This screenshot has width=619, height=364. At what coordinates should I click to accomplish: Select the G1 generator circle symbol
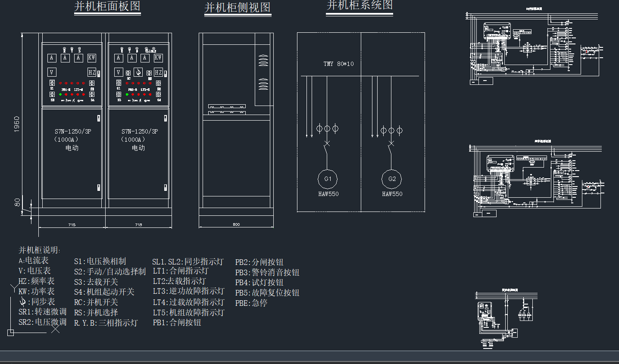328,179
